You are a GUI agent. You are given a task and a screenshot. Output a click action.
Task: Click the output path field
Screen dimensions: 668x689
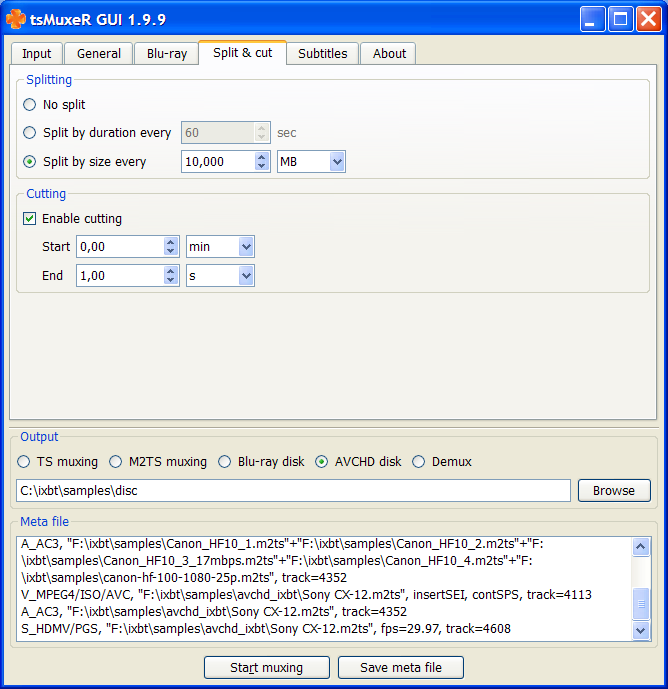(x=293, y=490)
